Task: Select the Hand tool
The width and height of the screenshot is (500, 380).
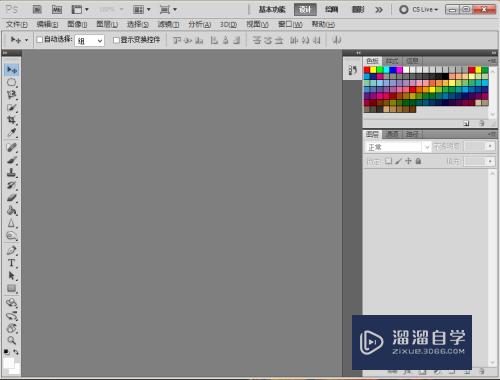Action: (x=12, y=328)
